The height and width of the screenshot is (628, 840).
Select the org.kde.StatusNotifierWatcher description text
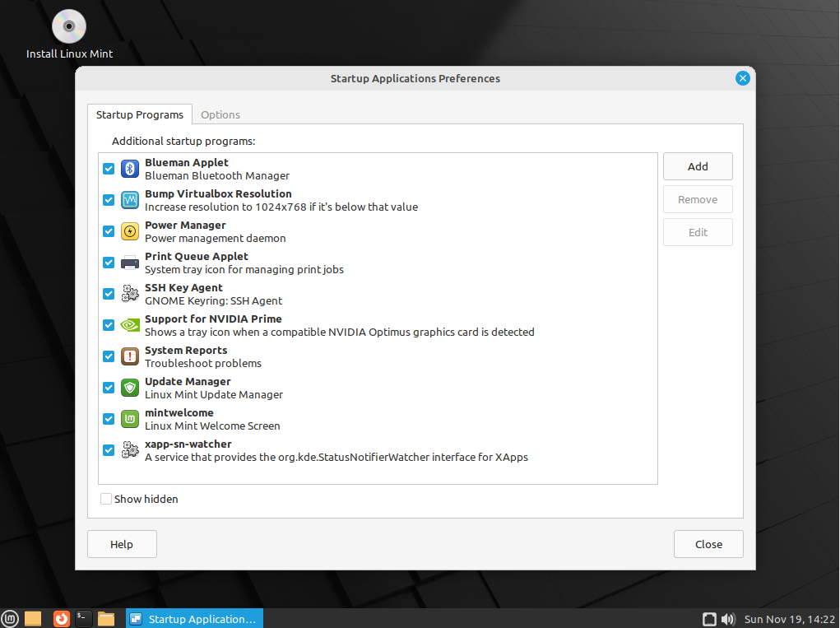(x=336, y=457)
